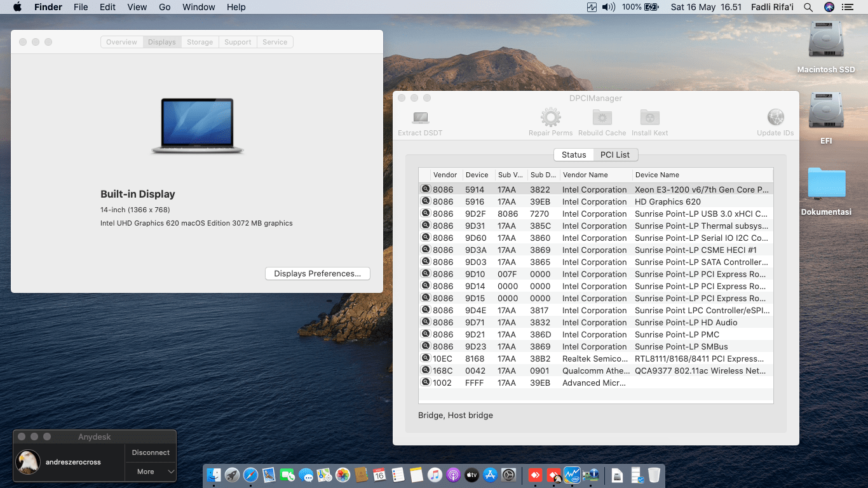
Task: Click the Displays Preferences button
Action: point(317,273)
